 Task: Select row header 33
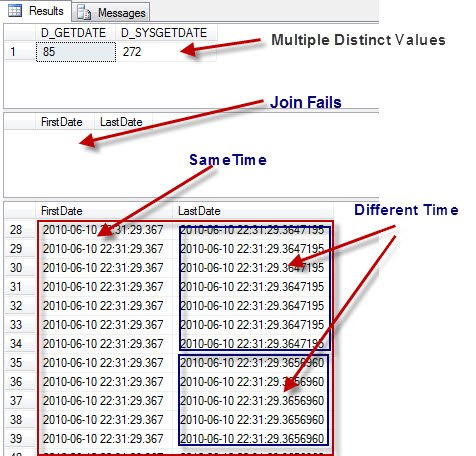20,325
